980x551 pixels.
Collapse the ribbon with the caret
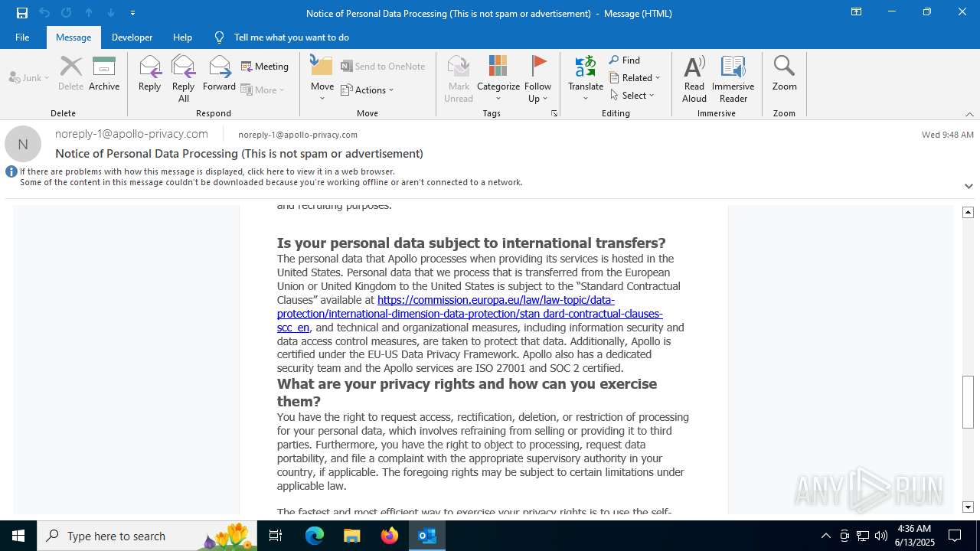tap(969, 114)
